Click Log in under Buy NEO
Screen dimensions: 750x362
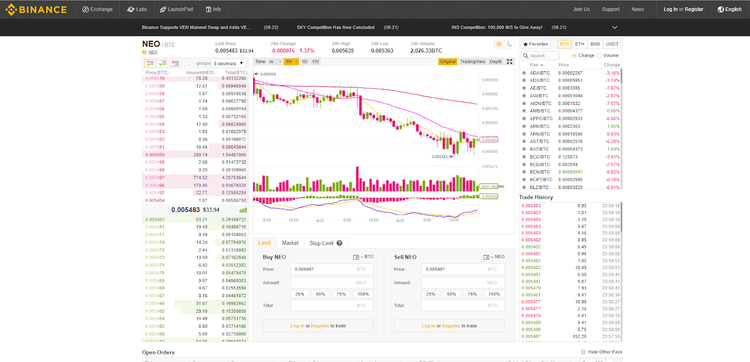297,326
